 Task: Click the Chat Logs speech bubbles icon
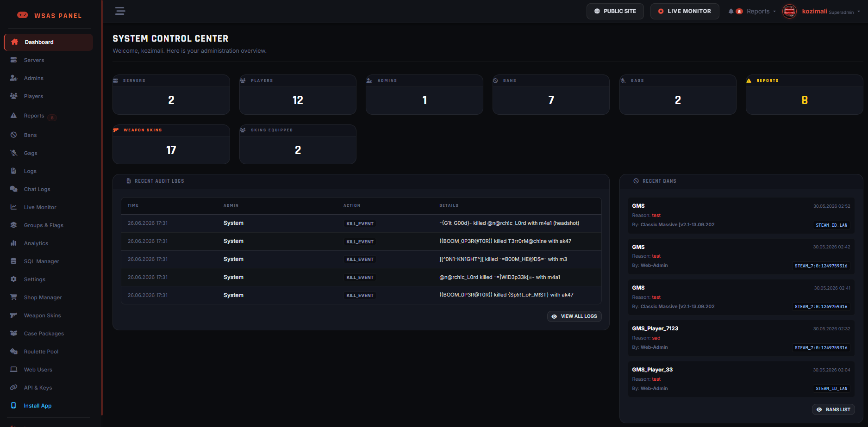[14, 189]
